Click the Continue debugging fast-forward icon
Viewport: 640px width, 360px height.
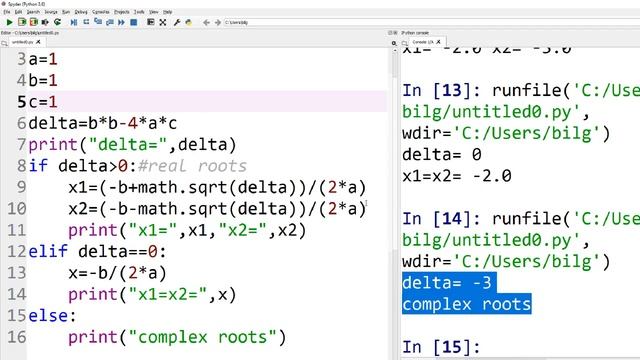pyautogui.click(x=122, y=22)
